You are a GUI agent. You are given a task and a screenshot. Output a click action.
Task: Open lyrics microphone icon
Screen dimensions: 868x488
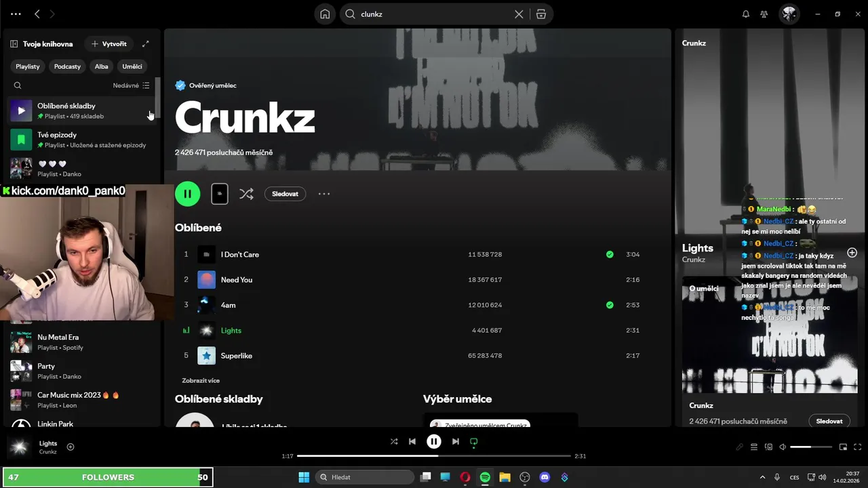[x=740, y=447]
